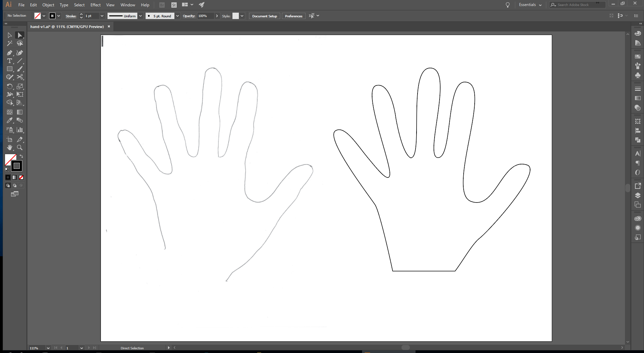Viewport: 644px width, 353px height.
Task: Open Essentials workspace switcher
Action: click(530, 5)
